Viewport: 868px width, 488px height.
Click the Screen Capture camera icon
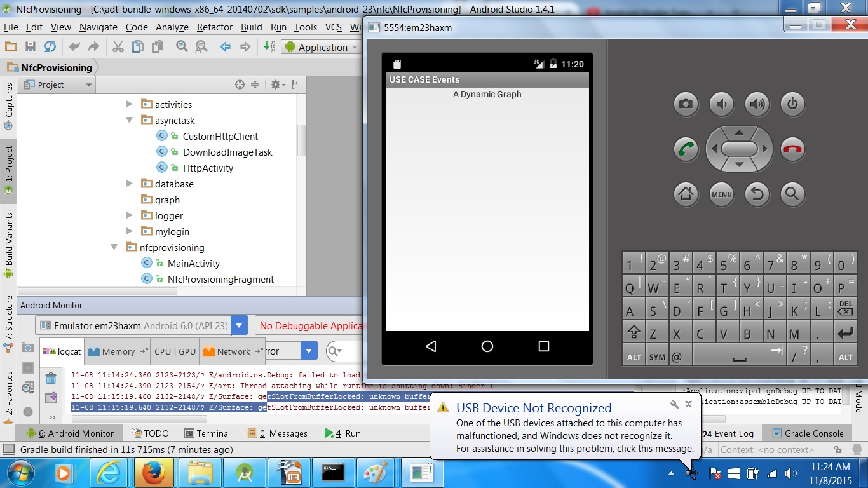coord(28,348)
